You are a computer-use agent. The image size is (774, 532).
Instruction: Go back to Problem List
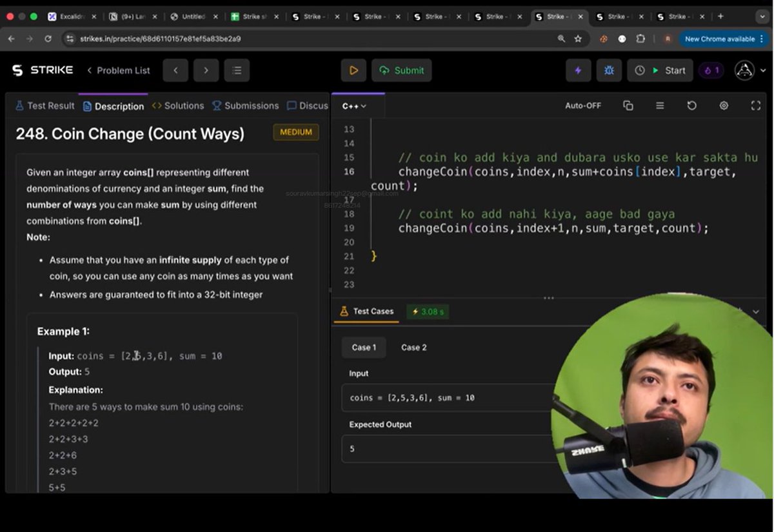[118, 70]
